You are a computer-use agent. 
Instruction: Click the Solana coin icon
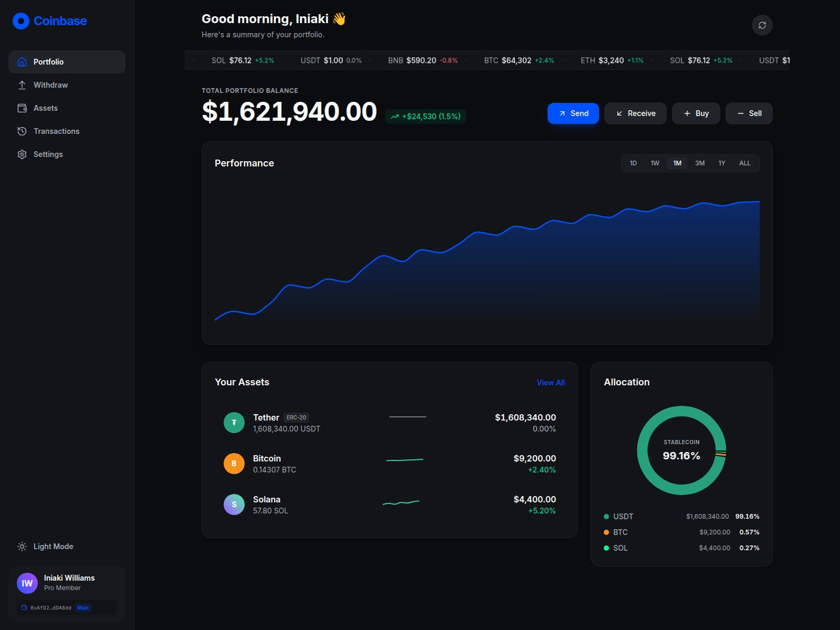234,505
